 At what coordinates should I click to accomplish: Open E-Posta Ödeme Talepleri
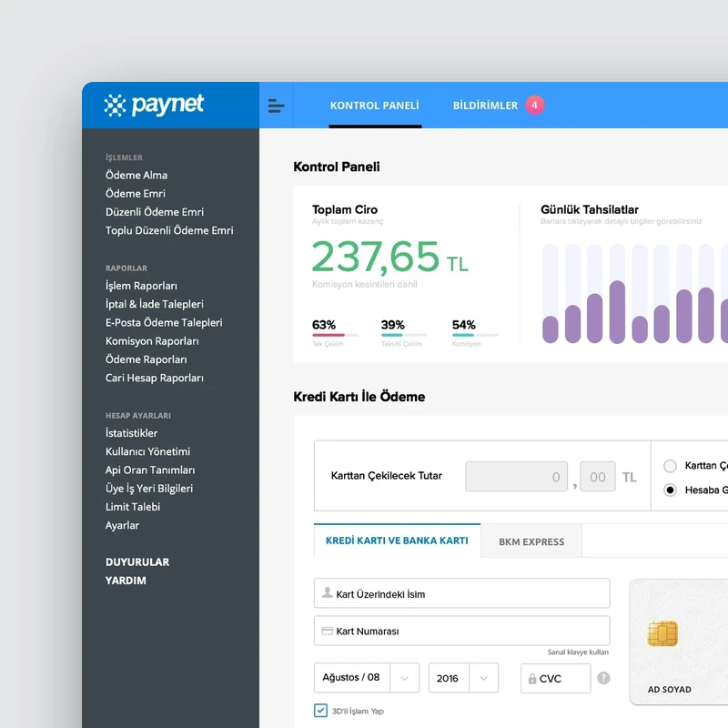coord(164,322)
